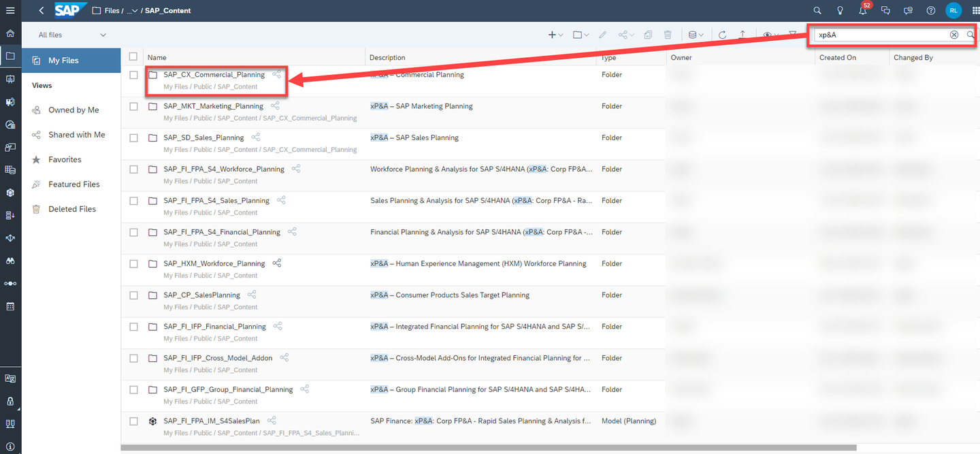Screen dimensions: 980x454
Task: Click share icon next to SAP_MKT_Marketing_Planning
Action: [275, 106]
